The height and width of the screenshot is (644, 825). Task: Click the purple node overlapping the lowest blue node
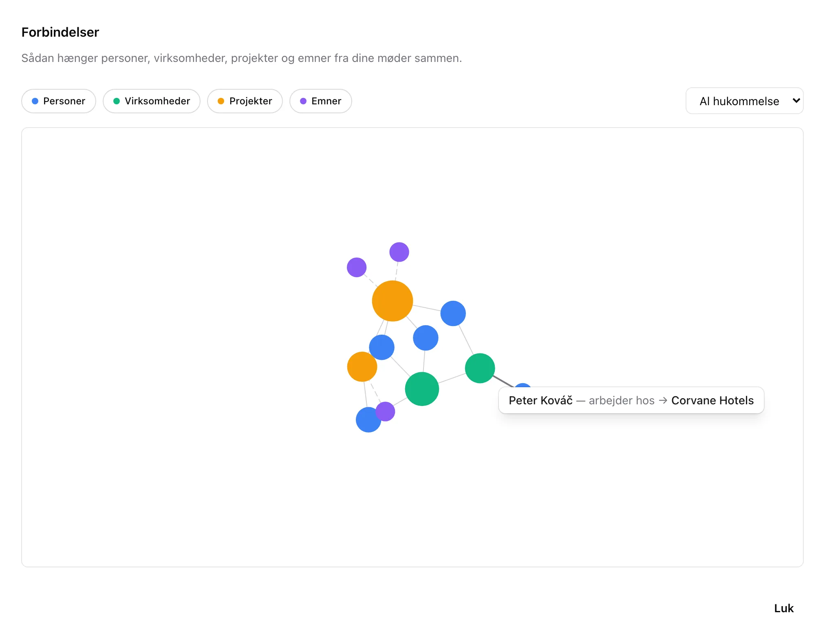click(385, 411)
